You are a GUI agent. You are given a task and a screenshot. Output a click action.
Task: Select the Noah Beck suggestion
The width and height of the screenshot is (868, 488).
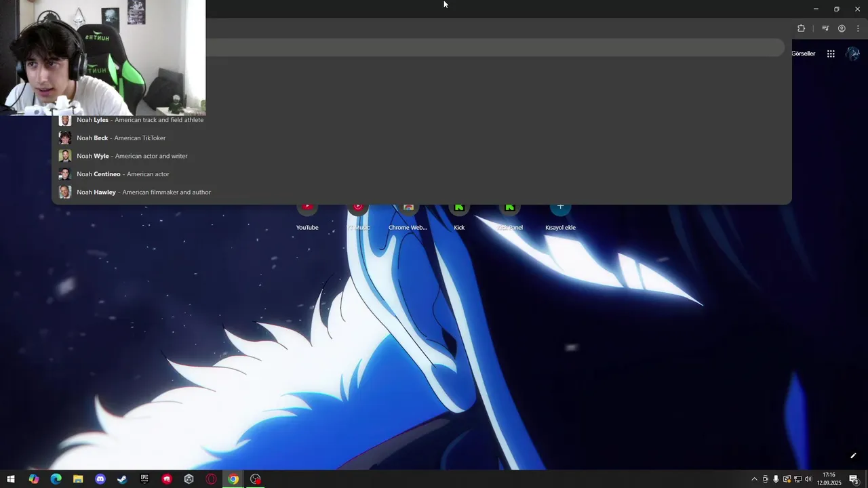pyautogui.click(x=421, y=138)
